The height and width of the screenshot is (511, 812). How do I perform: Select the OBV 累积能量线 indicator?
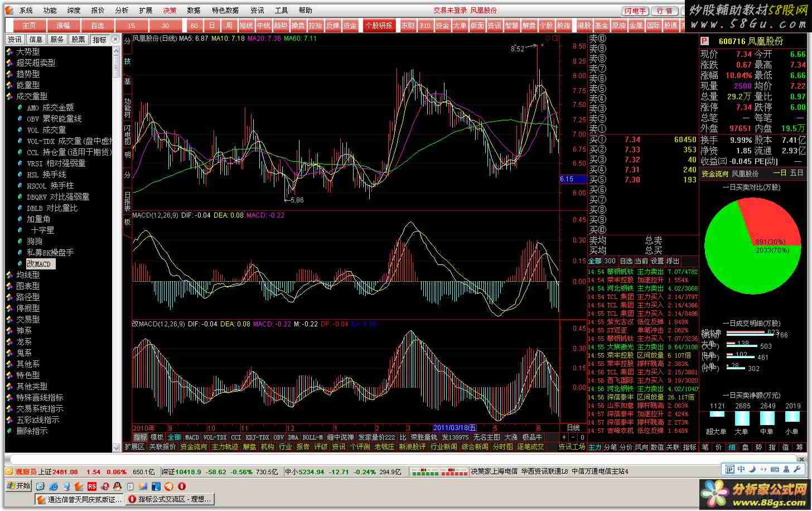pos(54,119)
